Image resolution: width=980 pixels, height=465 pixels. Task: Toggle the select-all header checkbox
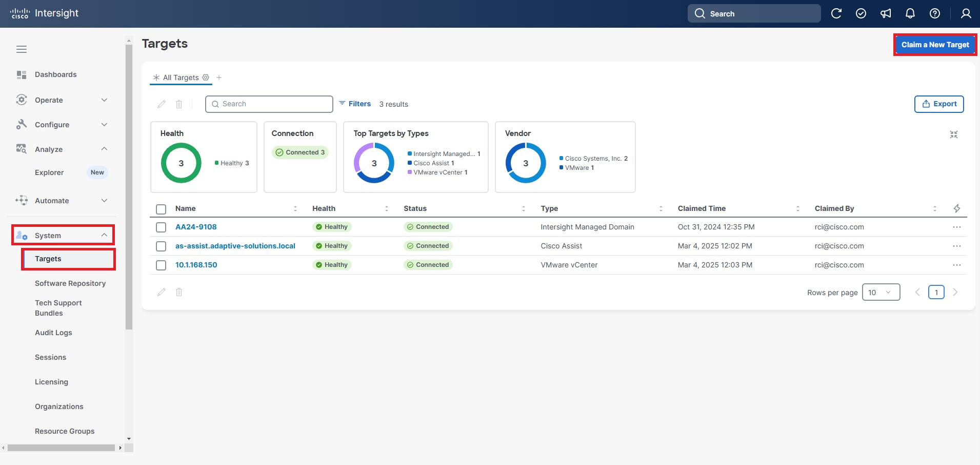pyautogui.click(x=161, y=209)
